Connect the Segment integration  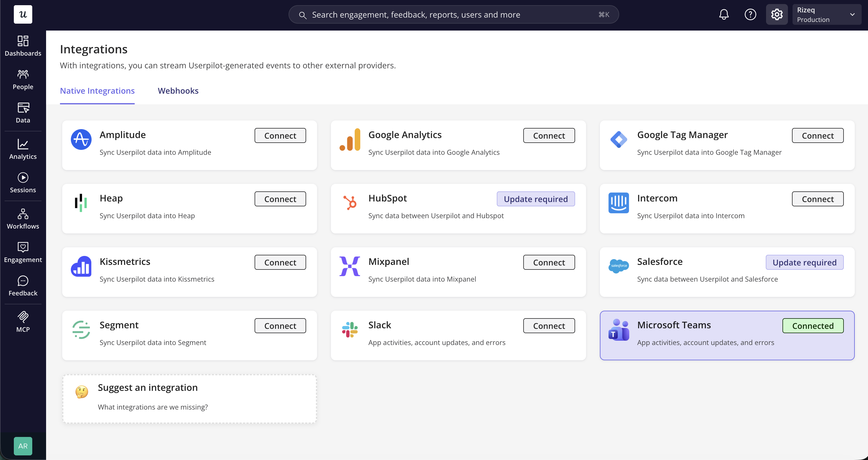pyautogui.click(x=280, y=326)
